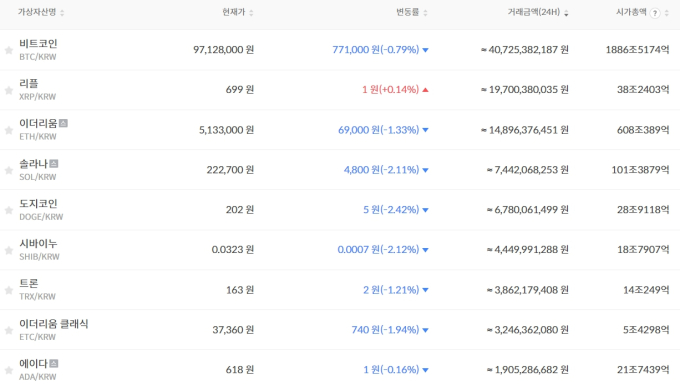
Task: Select the price 222,700 원
Action: pos(230,170)
